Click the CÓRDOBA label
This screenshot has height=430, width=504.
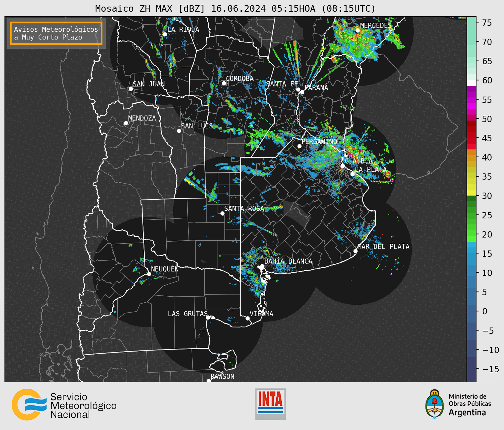(240, 78)
